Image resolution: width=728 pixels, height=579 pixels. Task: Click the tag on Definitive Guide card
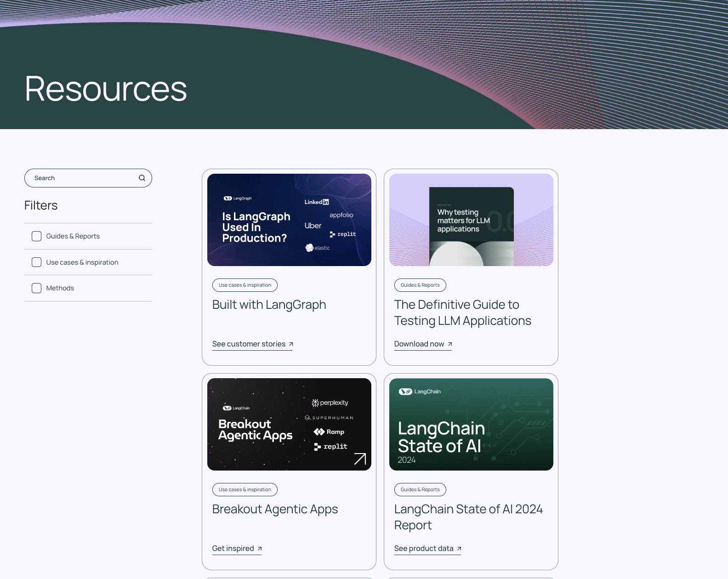click(420, 285)
